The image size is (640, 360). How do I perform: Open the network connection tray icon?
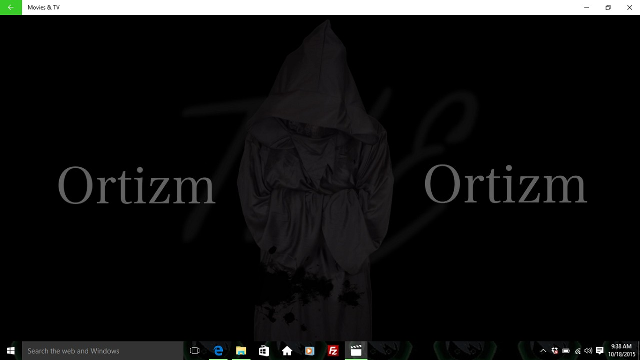577,351
